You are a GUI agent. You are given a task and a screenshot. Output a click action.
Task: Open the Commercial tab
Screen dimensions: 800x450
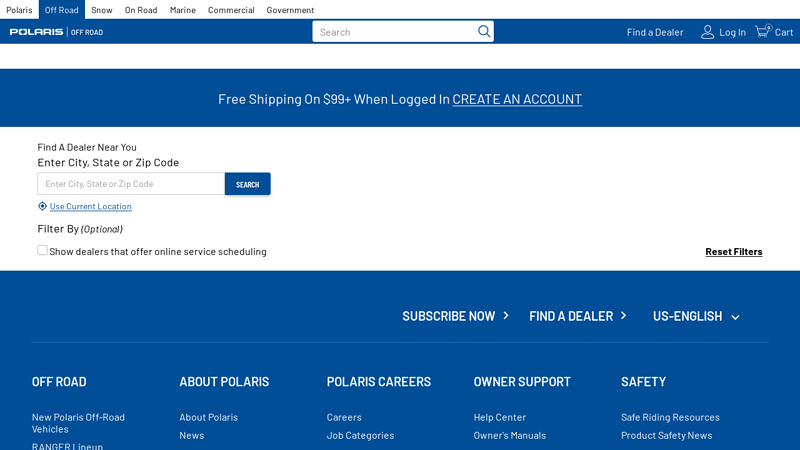[x=231, y=10]
